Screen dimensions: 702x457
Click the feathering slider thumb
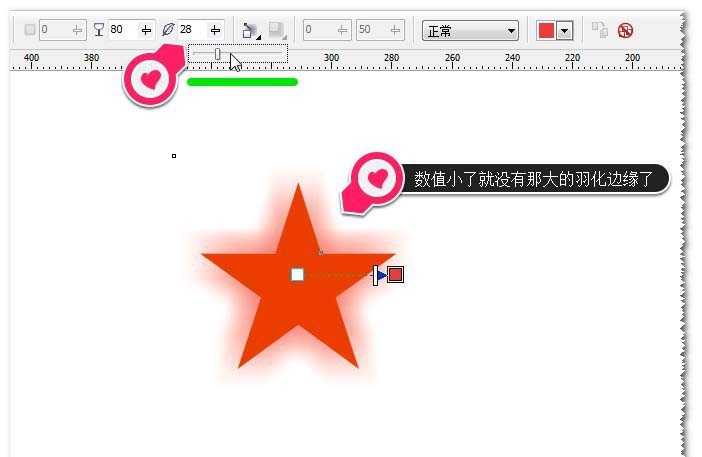217,54
